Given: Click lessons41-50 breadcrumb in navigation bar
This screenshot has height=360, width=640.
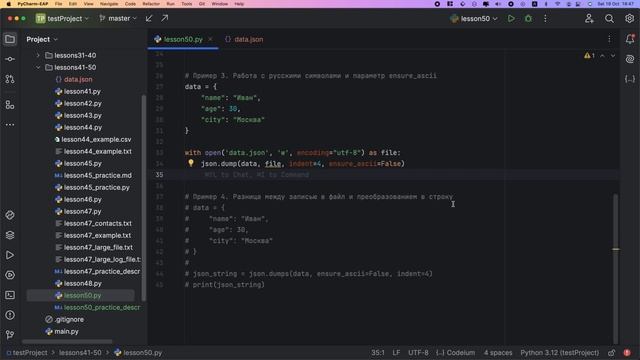Looking at the screenshot, I should click(80, 353).
